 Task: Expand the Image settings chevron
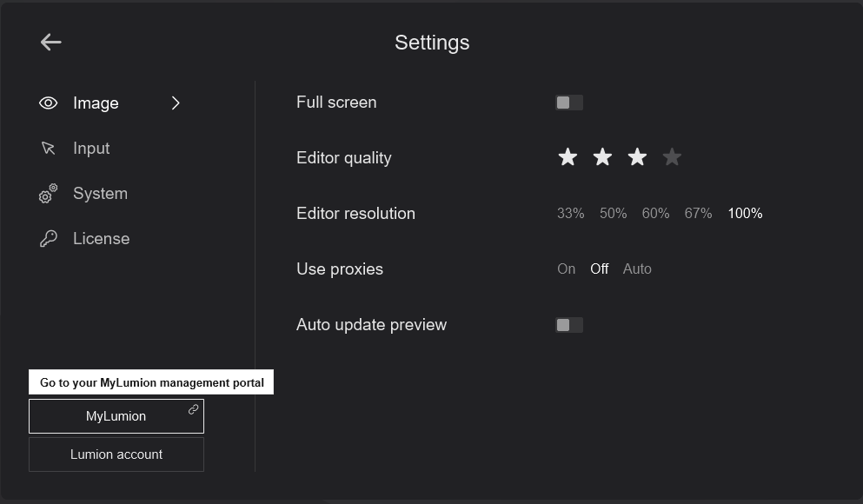pos(176,103)
